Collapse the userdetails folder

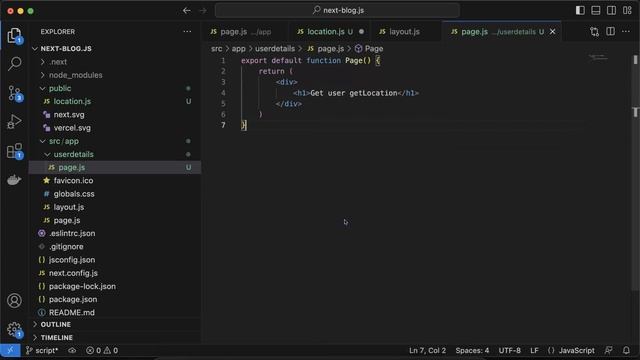(x=115, y=154)
